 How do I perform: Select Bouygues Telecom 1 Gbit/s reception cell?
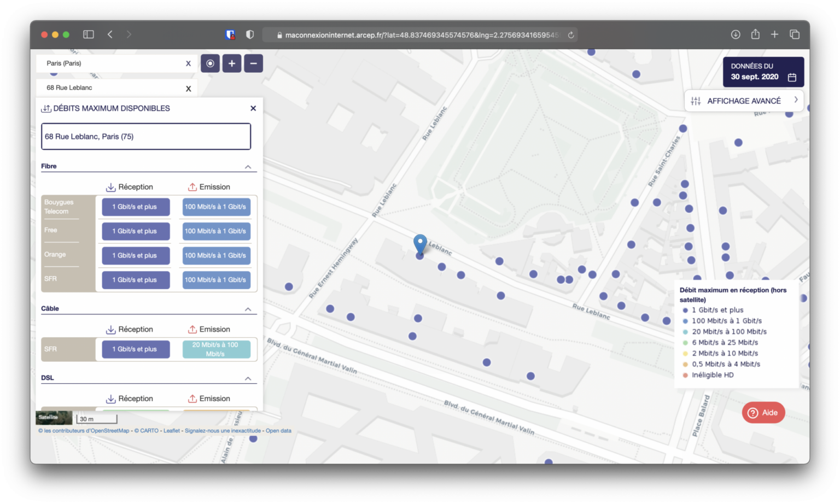coord(136,207)
